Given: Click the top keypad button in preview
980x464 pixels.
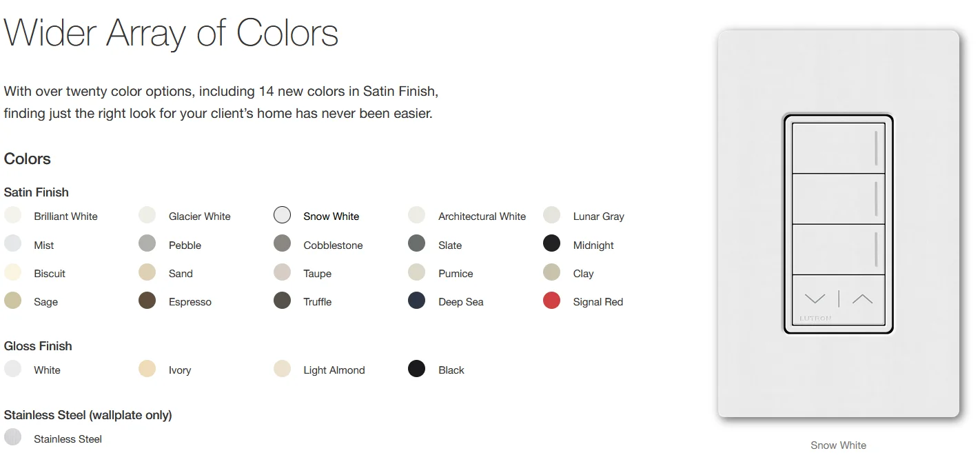Looking at the screenshot, I should 838,148.
